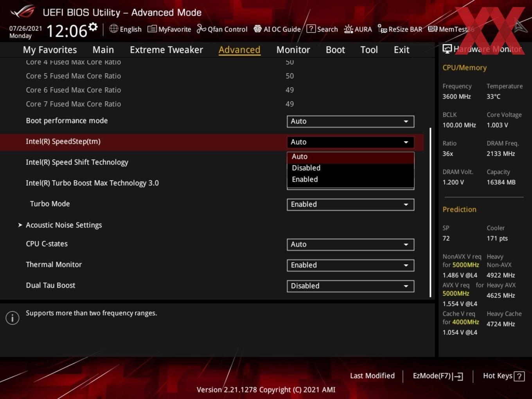Click the 07/26/2021 date

tap(25, 28)
